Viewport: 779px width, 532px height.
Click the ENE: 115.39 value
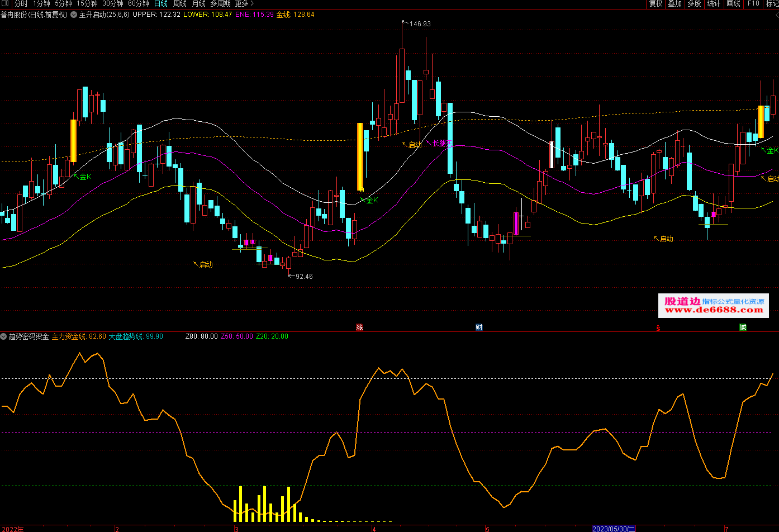[254, 15]
